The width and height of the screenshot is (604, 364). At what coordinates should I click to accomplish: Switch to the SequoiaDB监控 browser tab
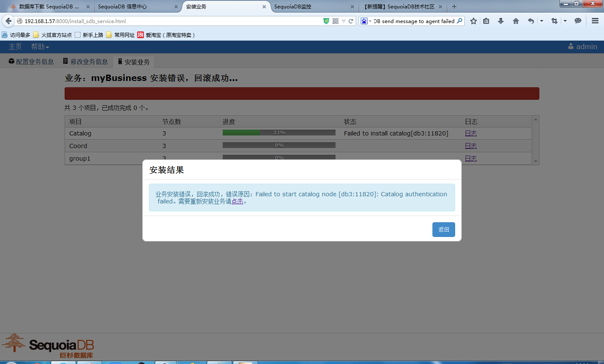[x=310, y=7]
